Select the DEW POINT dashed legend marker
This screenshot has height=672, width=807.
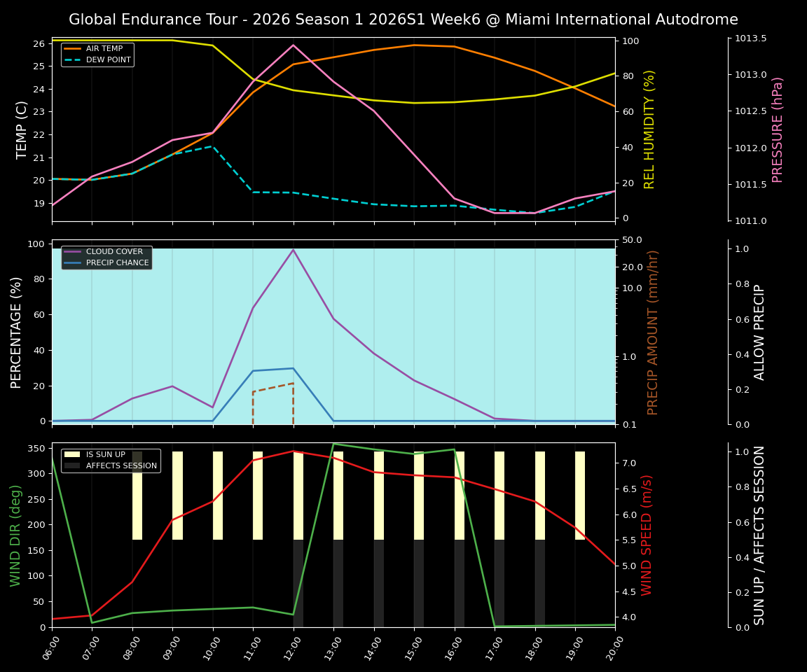[x=73, y=59]
